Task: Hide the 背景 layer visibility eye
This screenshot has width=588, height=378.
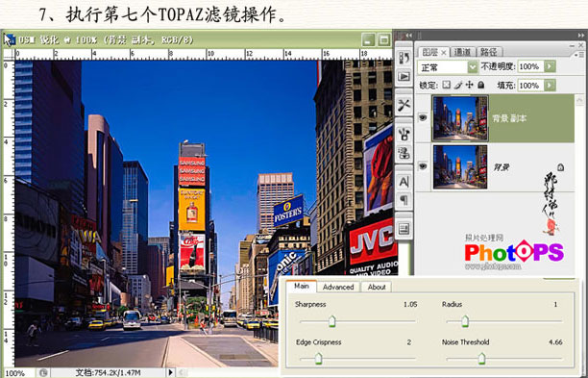Action: click(x=423, y=165)
